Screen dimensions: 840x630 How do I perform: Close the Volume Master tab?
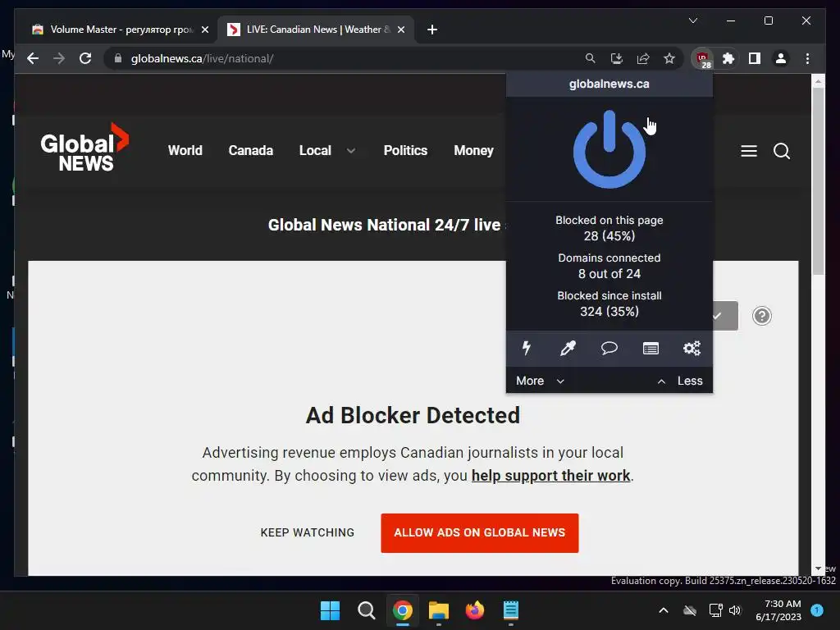tap(204, 30)
